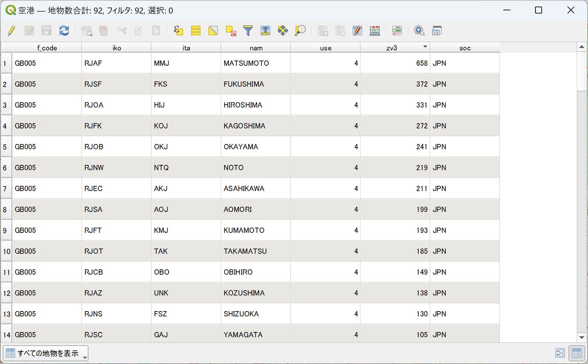Click the zv3 value 199 cell
The width and height of the screenshot is (588, 364).
click(395, 209)
